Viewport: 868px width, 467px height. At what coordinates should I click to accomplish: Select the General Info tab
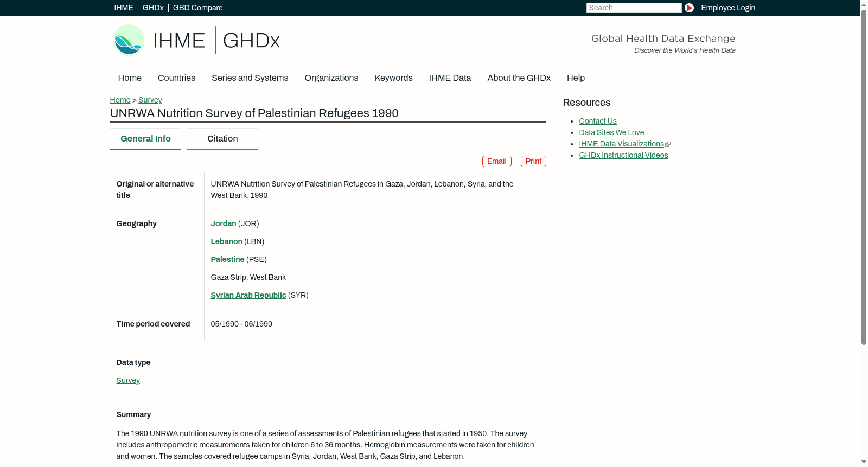point(145,139)
